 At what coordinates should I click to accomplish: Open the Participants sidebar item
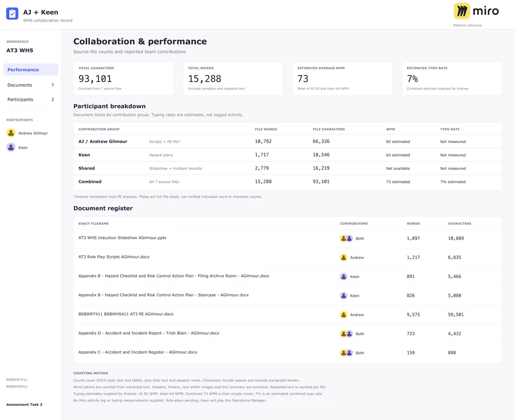(31, 99)
